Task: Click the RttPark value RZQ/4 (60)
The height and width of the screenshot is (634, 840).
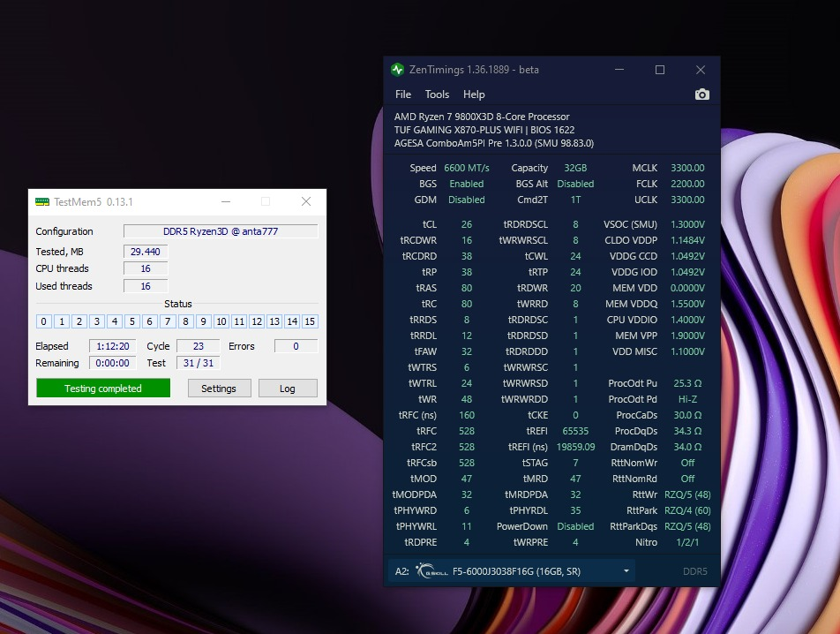Action: (687, 510)
